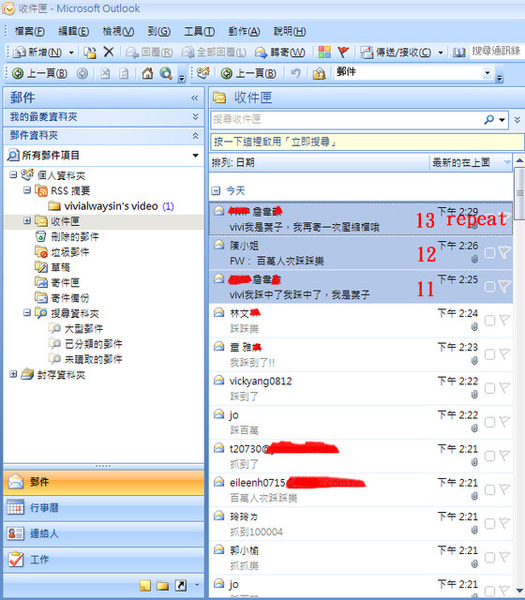The height and width of the screenshot is (600, 525).
Task: Click the Forward arrow icon in Web toolbar
Action: 82,73
